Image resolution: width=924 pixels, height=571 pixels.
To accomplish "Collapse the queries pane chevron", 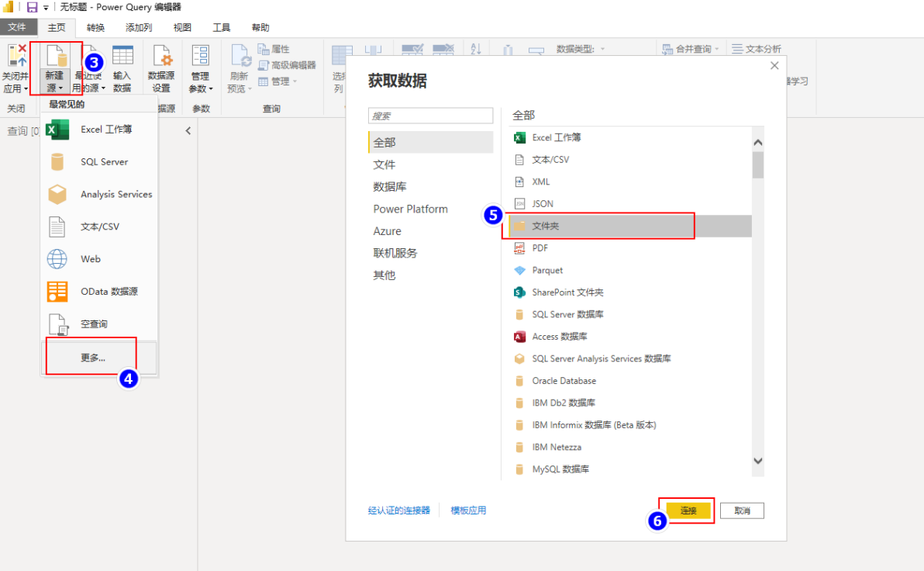I will point(188,131).
